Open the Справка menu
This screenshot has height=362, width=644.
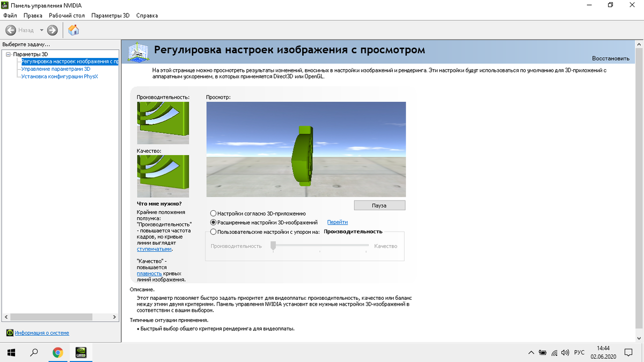pos(147,16)
